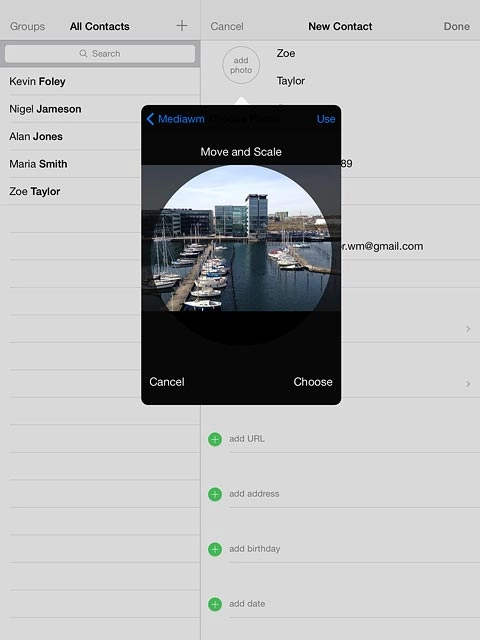
Task: Tap Use in the photo picker
Action: coord(326,119)
